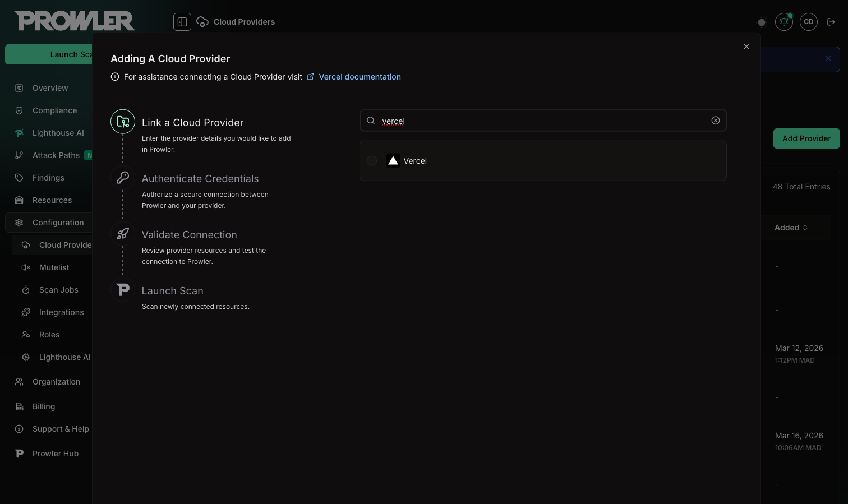Click the Findings tag icon
This screenshot has height=504, width=848.
pyautogui.click(x=19, y=178)
